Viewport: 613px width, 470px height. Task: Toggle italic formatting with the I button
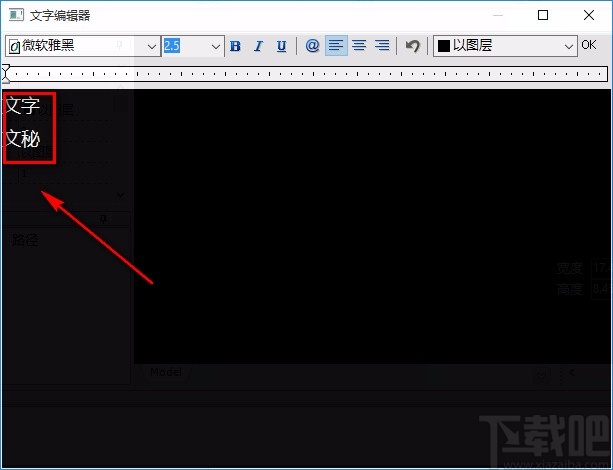point(258,46)
